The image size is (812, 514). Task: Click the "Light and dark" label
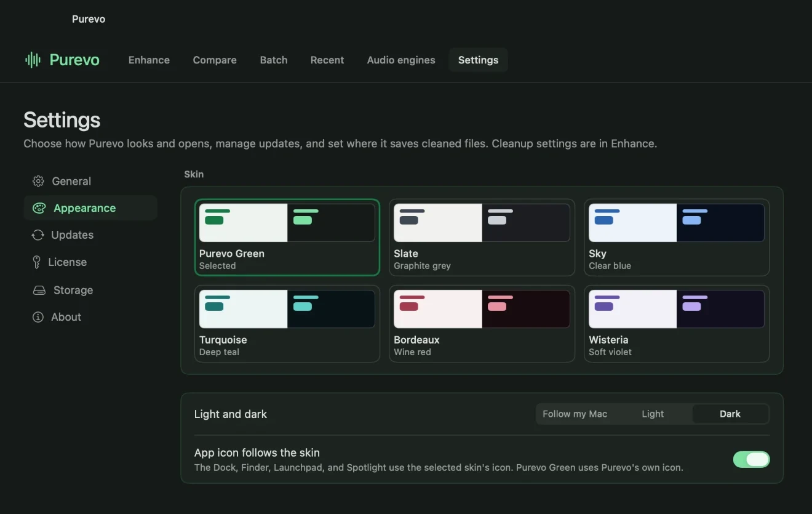[231, 414]
